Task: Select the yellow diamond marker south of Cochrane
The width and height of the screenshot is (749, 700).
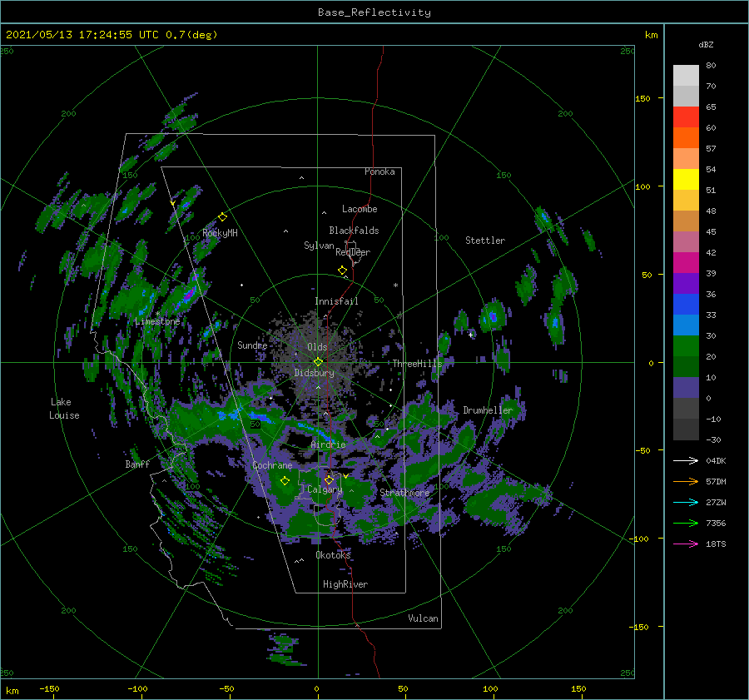Action: pos(285,481)
